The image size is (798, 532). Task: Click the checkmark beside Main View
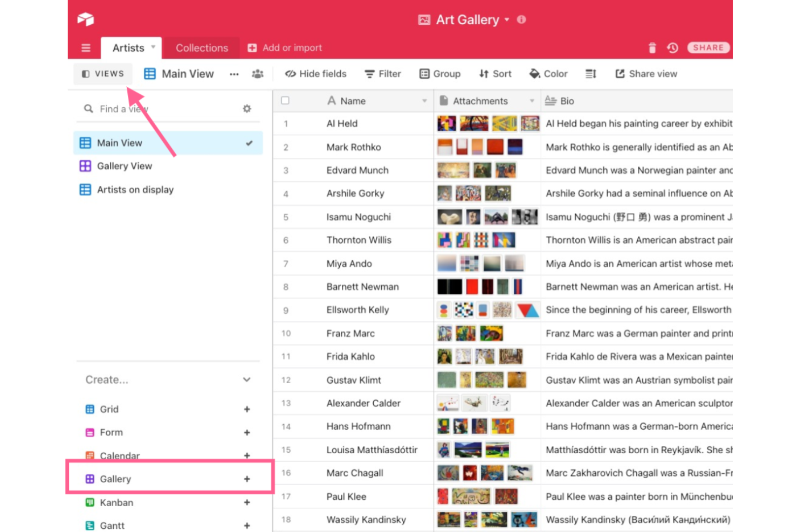249,143
